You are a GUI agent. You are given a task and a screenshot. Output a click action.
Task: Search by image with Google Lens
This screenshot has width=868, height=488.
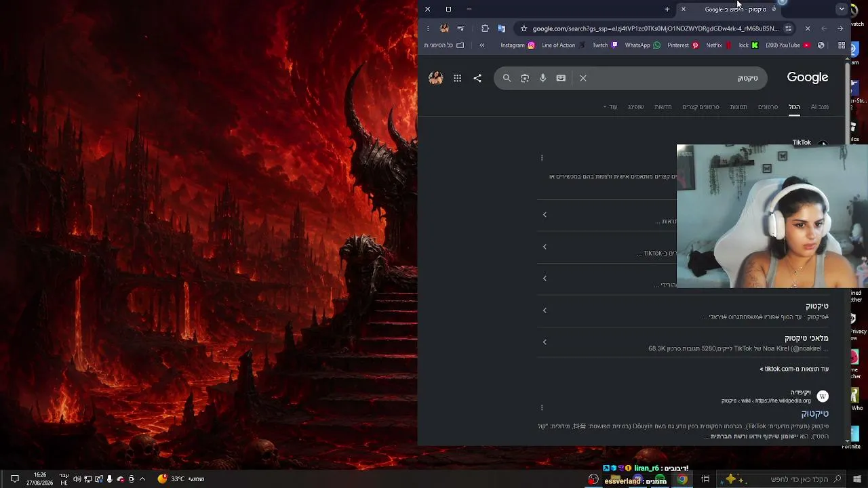tap(525, 78)
